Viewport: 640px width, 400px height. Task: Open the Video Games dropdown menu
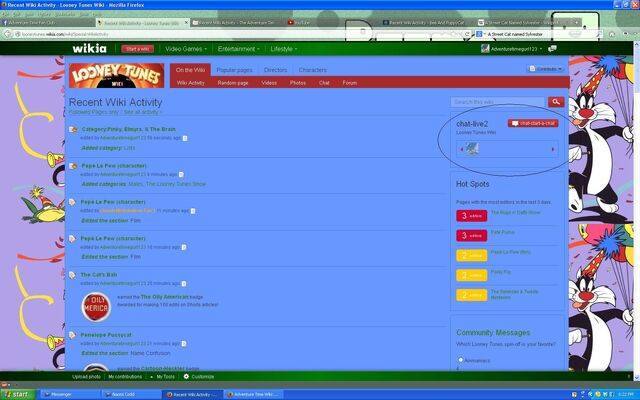pos(186,49)
